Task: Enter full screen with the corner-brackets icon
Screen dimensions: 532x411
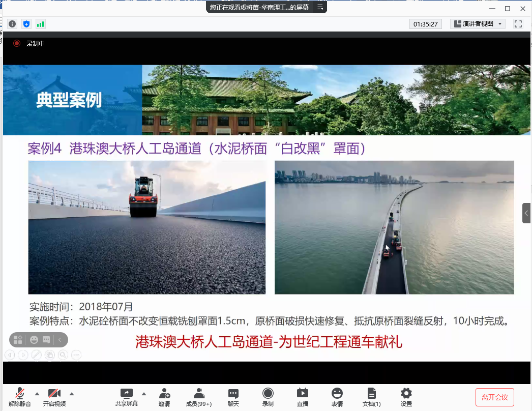Action: pos(518,24)
